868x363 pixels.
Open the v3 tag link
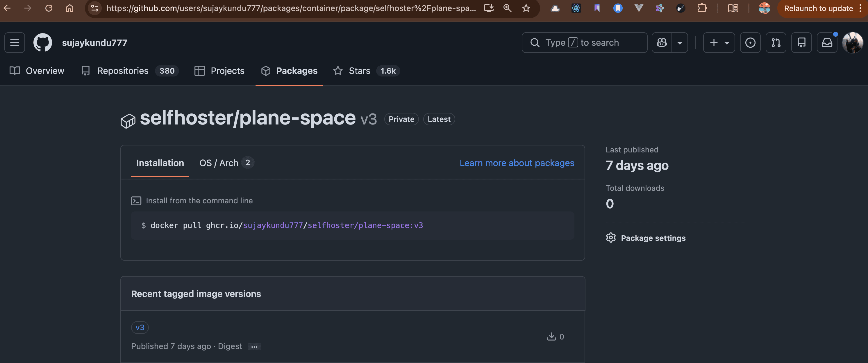140,327
